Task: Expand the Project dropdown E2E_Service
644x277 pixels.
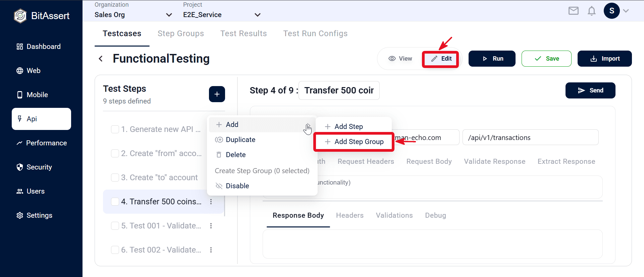Action: 222,15
